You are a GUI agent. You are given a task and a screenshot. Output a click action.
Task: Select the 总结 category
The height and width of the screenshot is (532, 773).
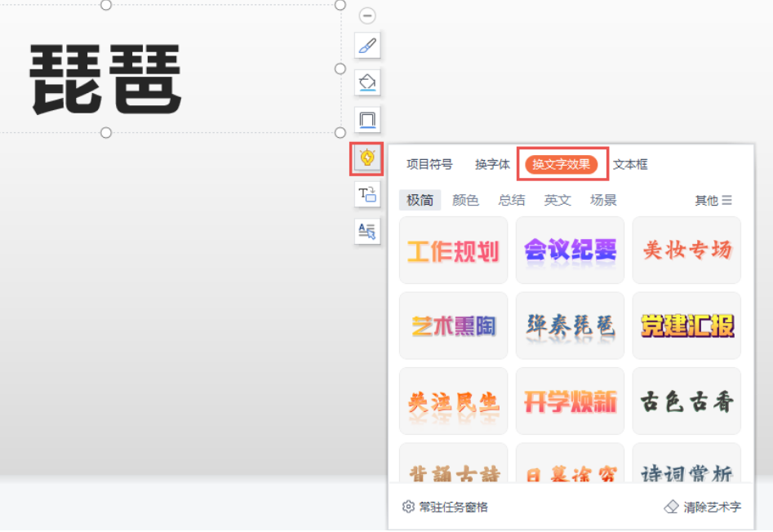511,200
